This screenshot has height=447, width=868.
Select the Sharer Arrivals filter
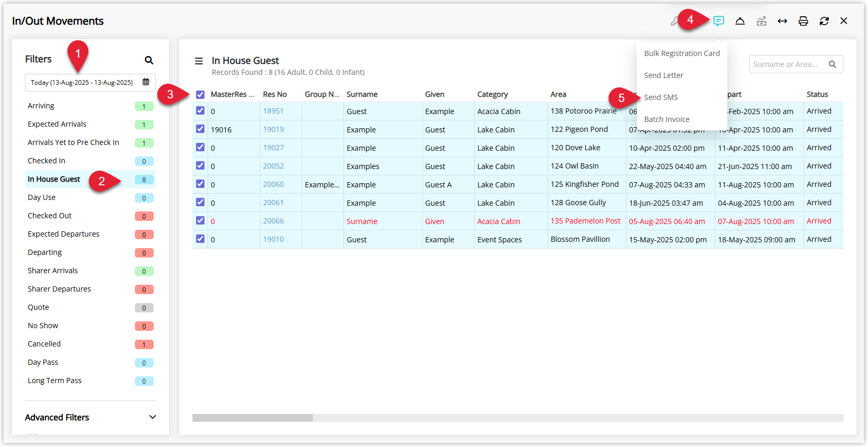(x=90, y=271)
